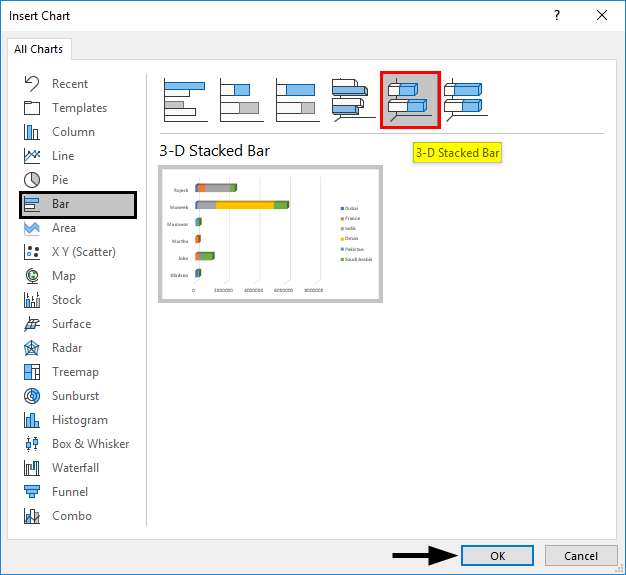
Task: Click the X Y Scatter category icon
Action: [x=32, y=252]
